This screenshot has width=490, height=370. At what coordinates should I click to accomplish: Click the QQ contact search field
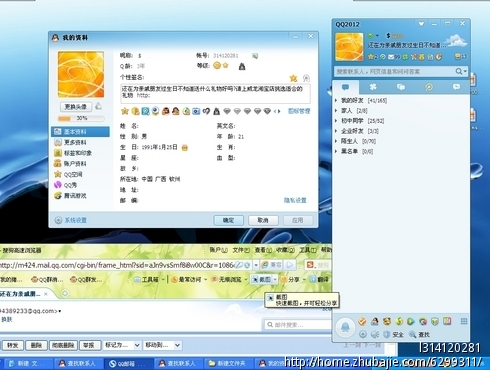[395, 71]
